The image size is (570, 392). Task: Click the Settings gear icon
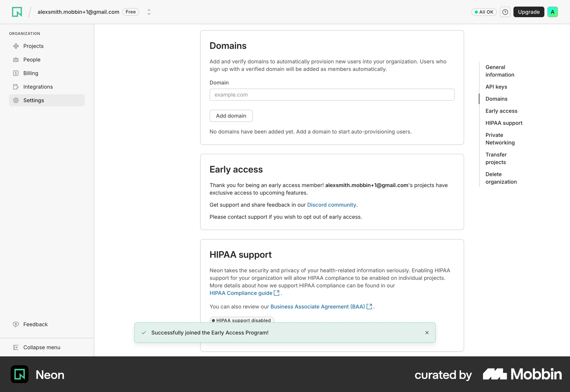(x=16, y=100)
